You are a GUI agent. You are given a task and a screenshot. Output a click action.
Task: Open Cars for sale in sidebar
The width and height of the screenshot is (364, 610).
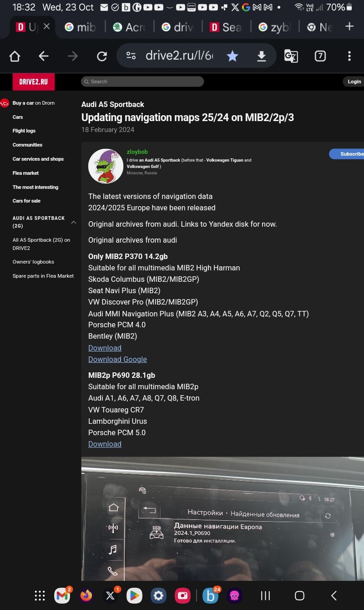pyautogui.click(x=26, y=201)
